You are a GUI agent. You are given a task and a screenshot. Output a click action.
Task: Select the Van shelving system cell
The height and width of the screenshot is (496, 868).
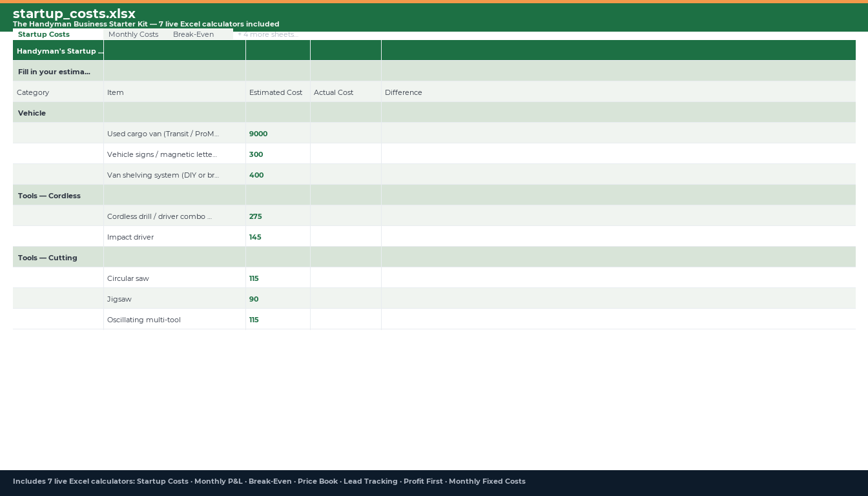[174, 174]
